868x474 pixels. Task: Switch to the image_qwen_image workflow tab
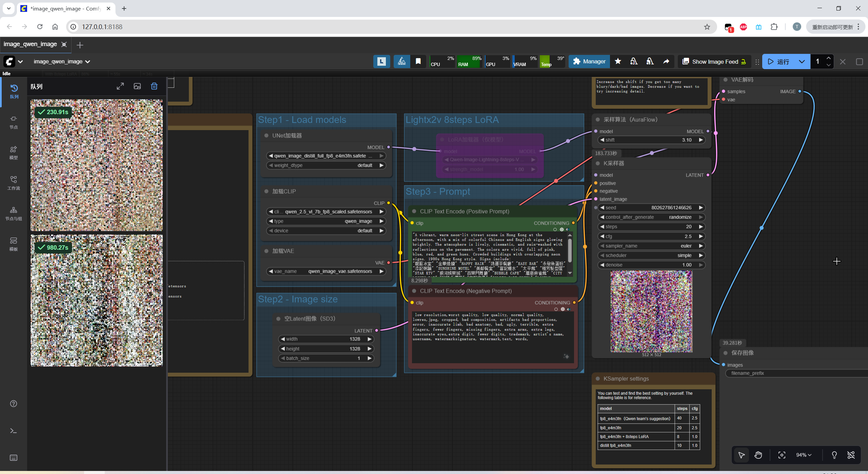30,44
